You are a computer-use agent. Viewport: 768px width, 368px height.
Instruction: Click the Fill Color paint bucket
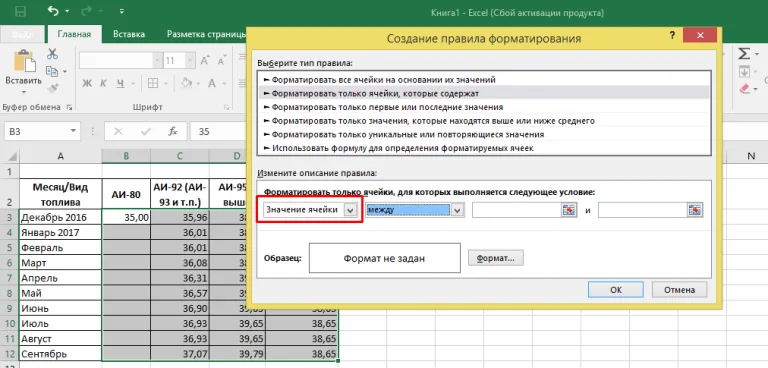[x=185, y=83]
